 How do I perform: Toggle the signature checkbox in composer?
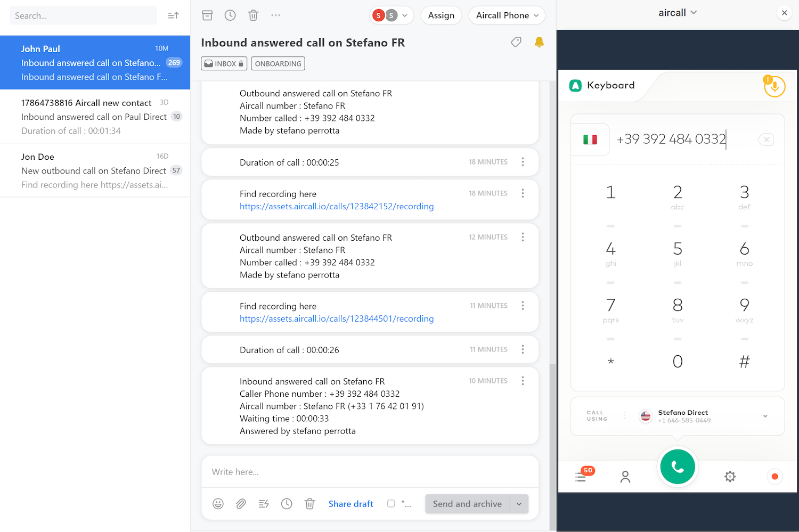(x=391, y=504)
